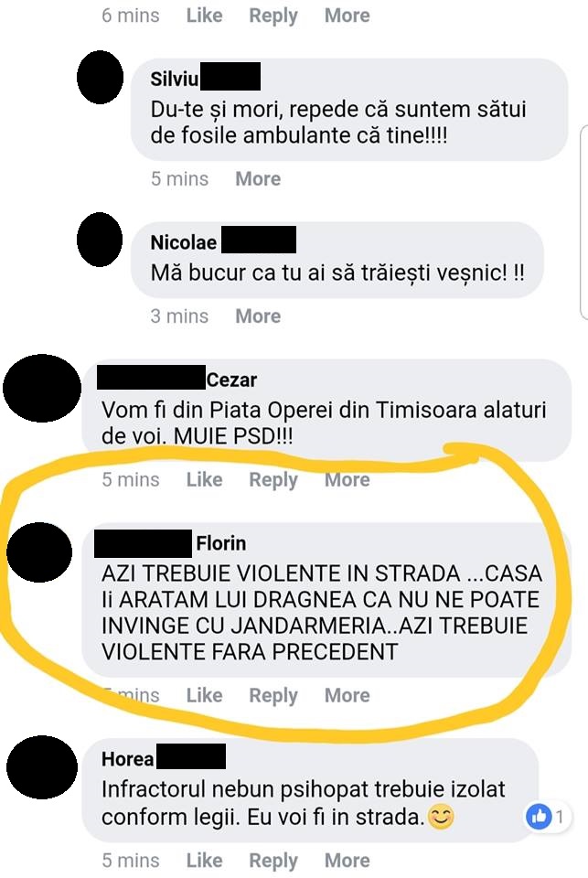Screen dimensions: 588x878
Task: Click Like on the top 6 mins comment
Action: coord(205,16)
